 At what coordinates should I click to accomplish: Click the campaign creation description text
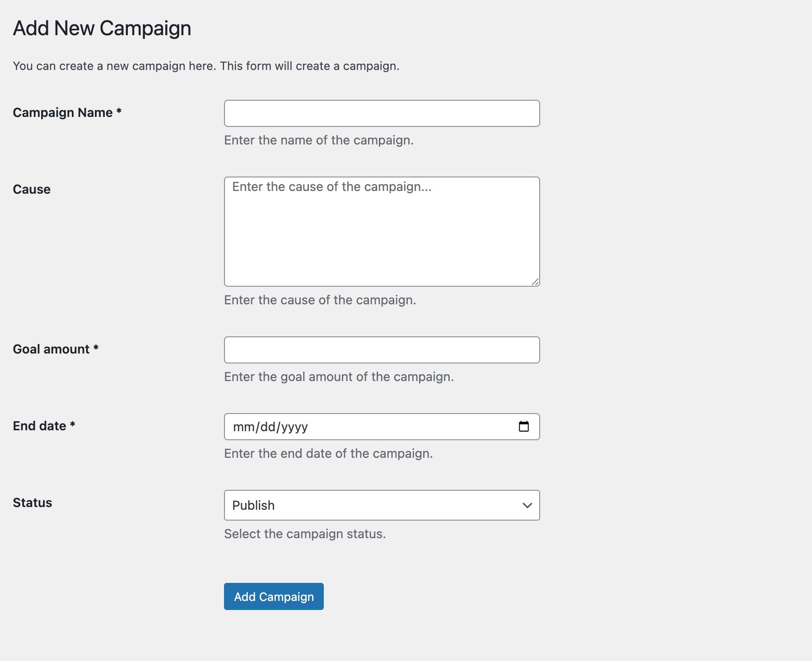[x=206, y=66]
